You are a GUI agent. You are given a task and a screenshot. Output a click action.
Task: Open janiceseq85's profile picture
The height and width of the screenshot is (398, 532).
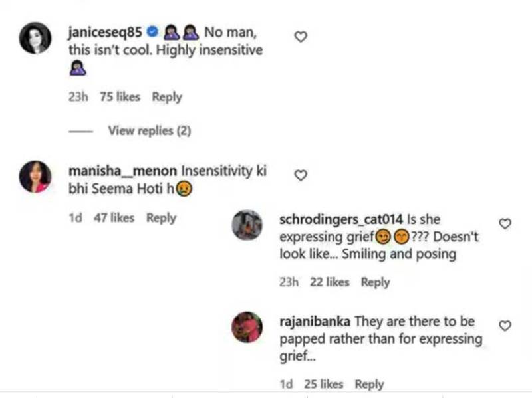coord(35,38)
